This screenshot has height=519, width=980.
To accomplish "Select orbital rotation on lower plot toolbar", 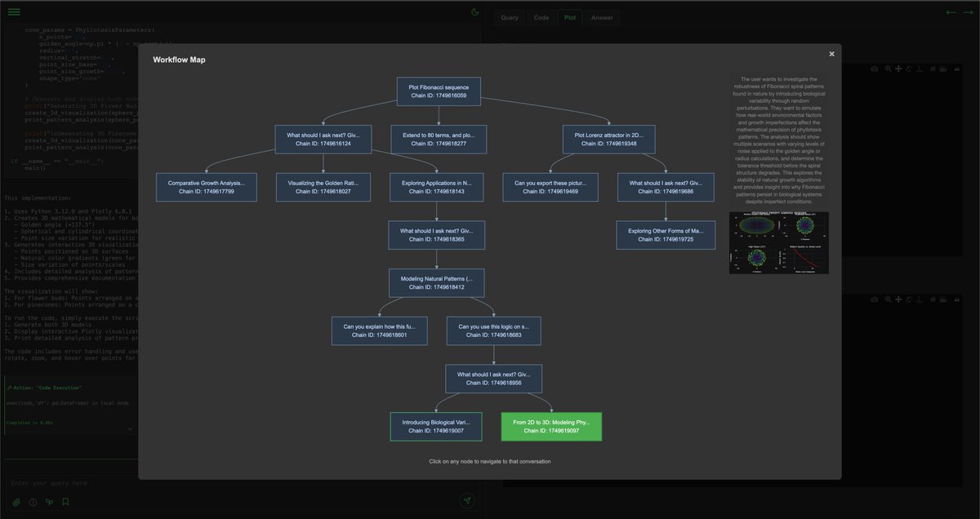I will pos(908,299).
